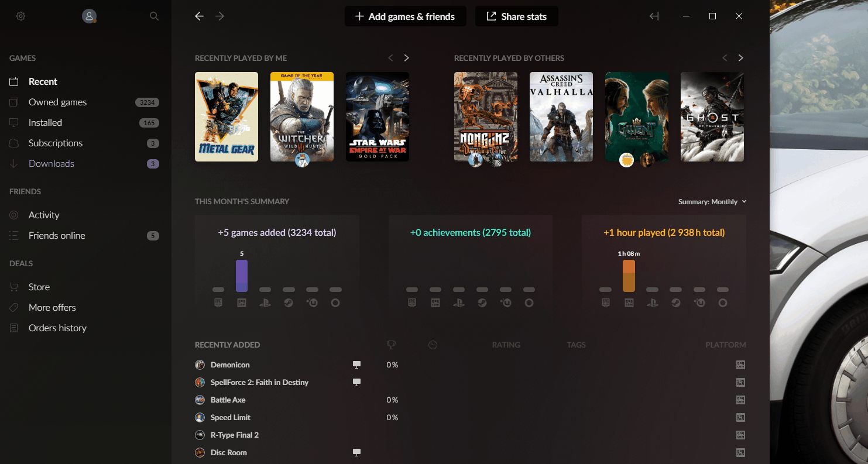Click the '+5 games added (3234 total)' heading
Viewport: 868px width, 464px height.
click(x=277, y=232)
